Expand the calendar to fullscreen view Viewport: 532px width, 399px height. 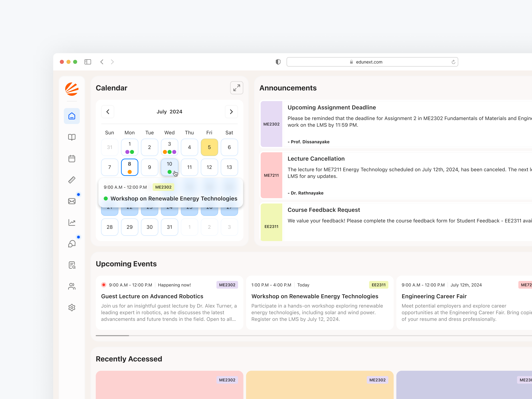coord(236,88)
